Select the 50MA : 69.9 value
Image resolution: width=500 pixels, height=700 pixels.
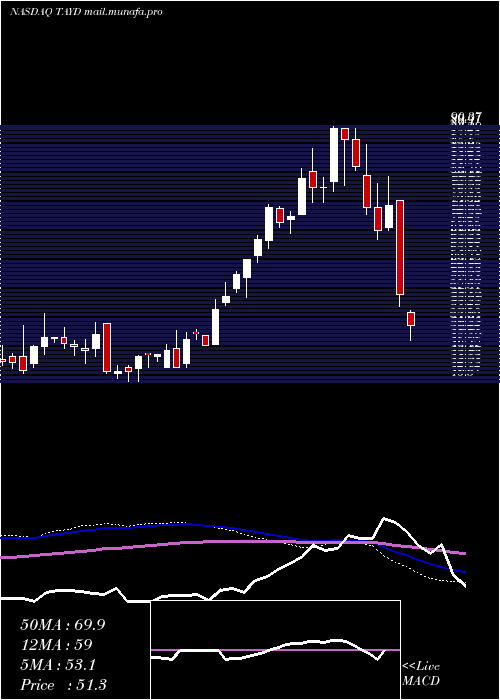pos(62,625)
